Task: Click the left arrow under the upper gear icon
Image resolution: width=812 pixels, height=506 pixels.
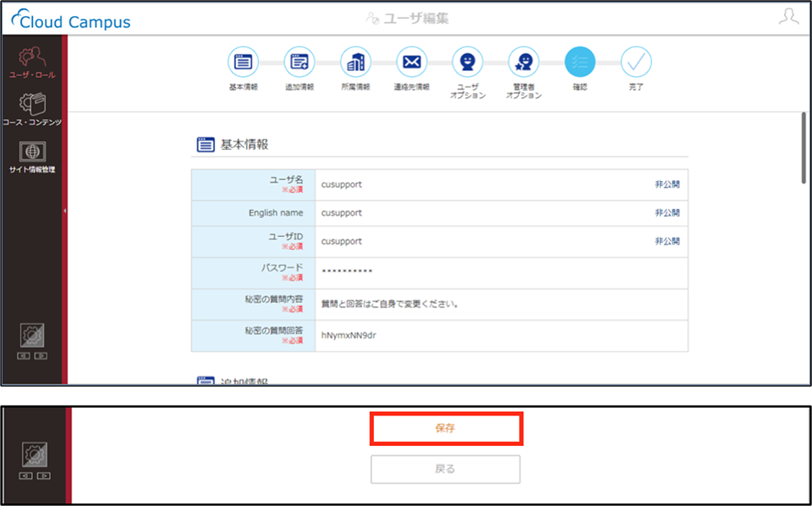Action: (24, 355)
